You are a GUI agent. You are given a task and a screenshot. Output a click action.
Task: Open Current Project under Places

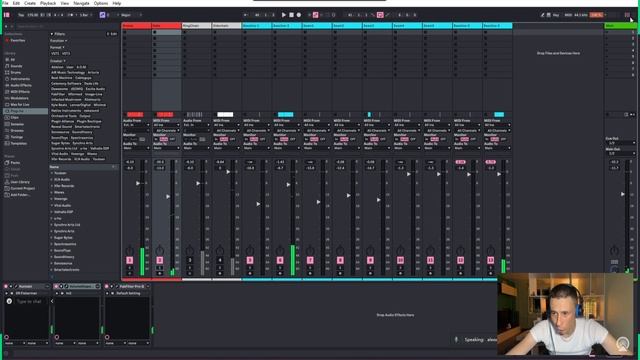pos(22,189)
